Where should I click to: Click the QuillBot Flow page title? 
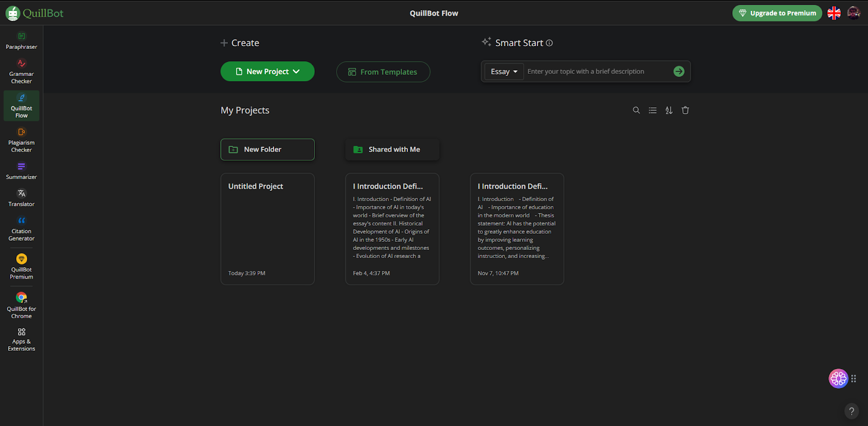(x=434, y=13)
